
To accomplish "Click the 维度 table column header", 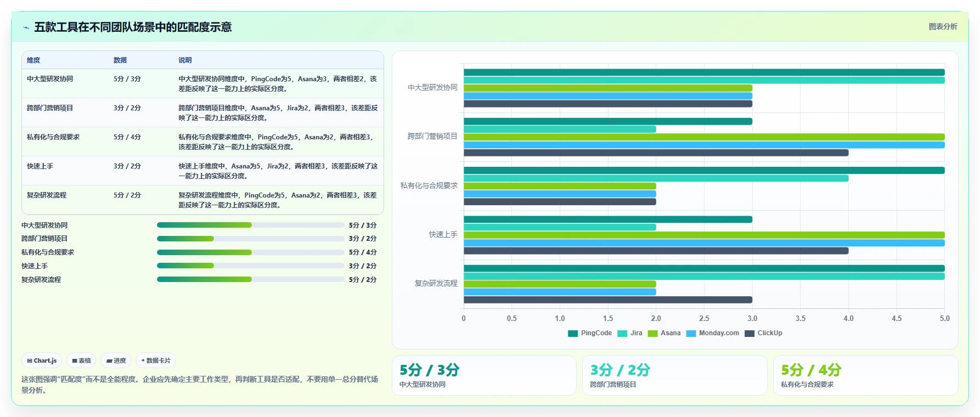I will coord(33,60).
